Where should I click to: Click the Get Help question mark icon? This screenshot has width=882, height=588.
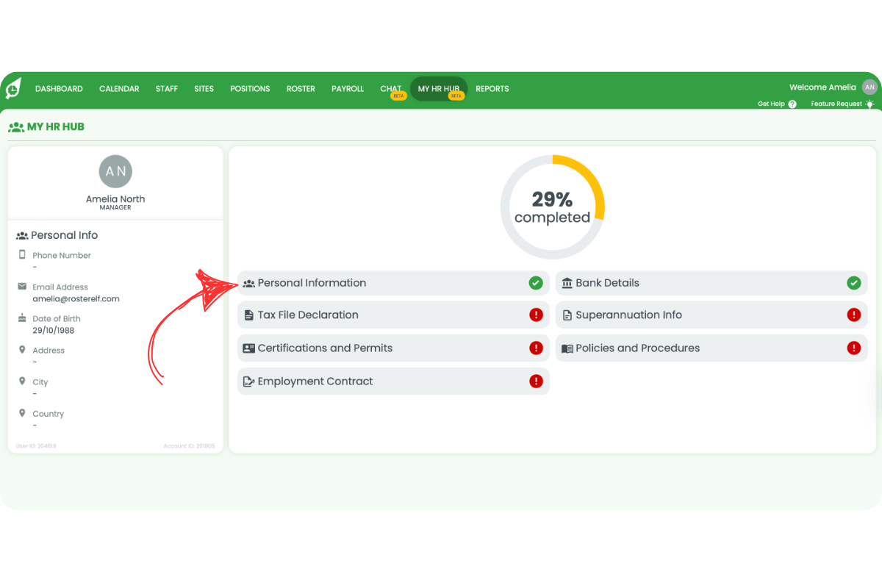pos(792,104)
